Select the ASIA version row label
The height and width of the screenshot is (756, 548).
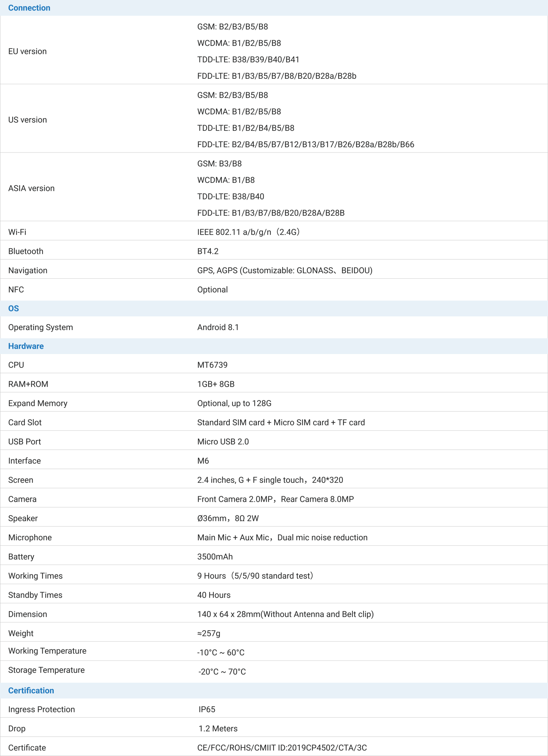(31, 188)
